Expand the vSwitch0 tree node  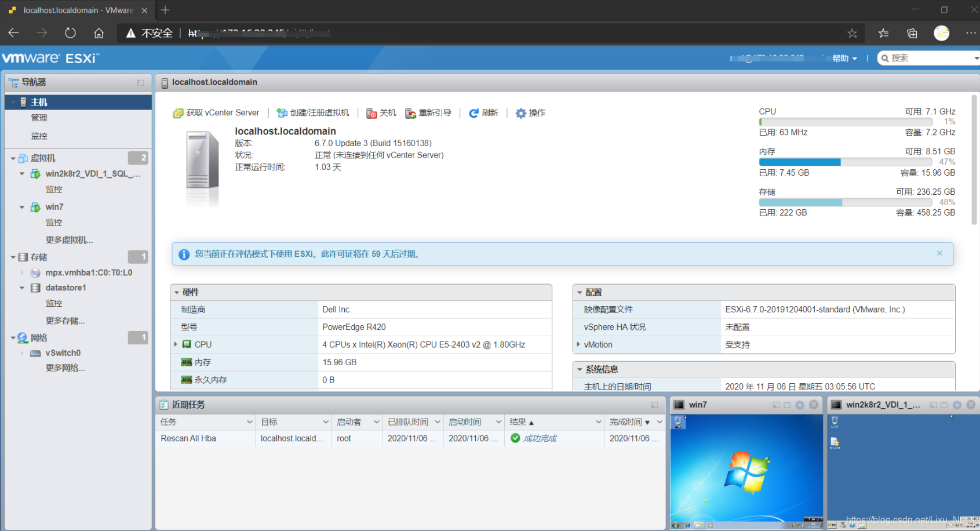pyautogui.click(x=22, y=353)
